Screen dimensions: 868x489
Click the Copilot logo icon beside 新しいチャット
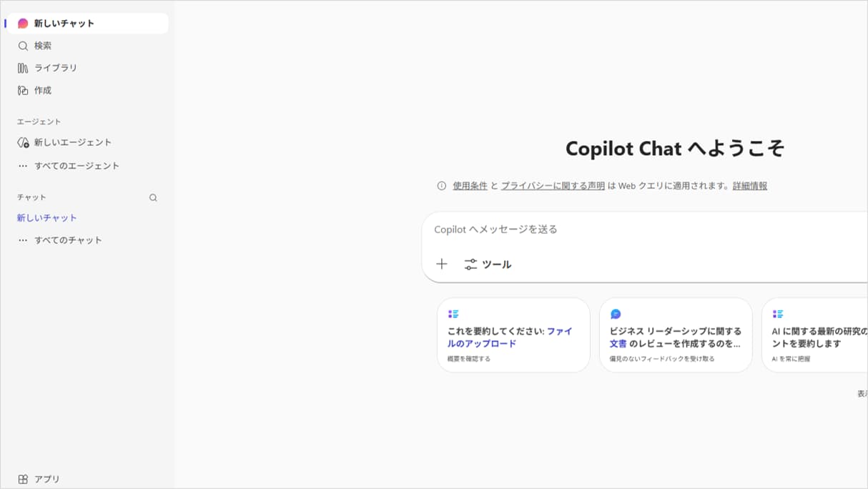[23, 24]
